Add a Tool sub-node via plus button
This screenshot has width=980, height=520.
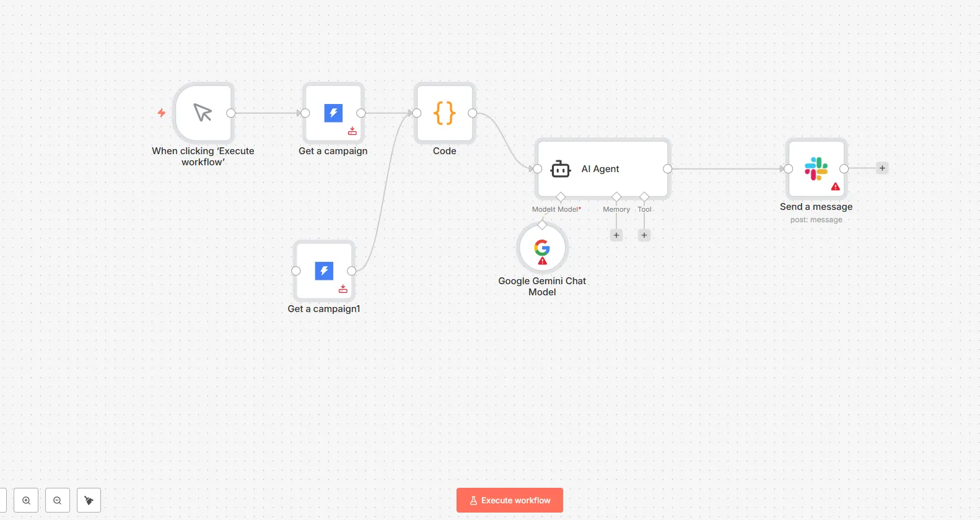coord(644,235)
